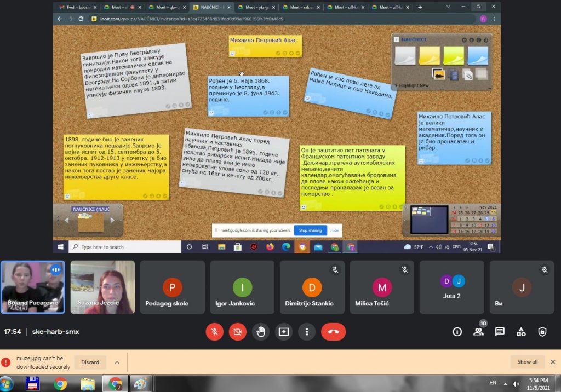561x392 pixels.
Task: Open the meeting chat panel
Action: (x=500, y=332)
